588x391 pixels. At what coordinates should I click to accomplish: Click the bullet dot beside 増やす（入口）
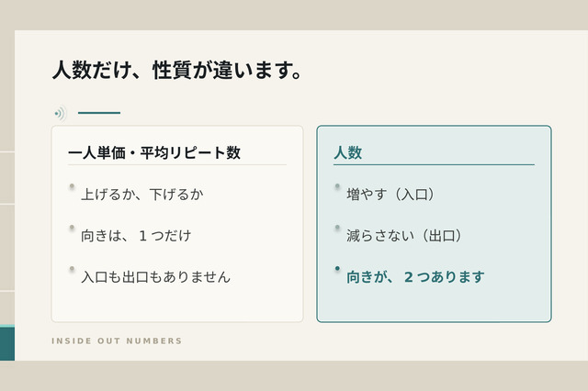tap(337, 186)
